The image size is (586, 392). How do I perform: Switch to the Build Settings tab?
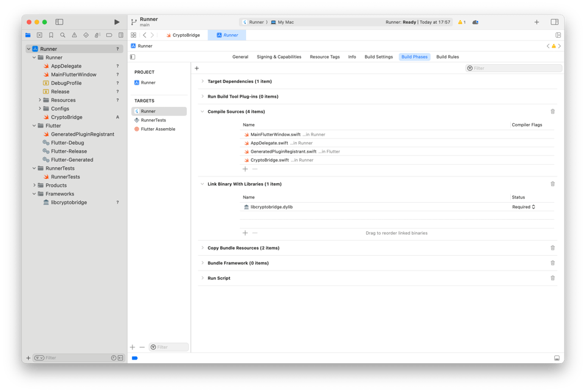[378, 57]
